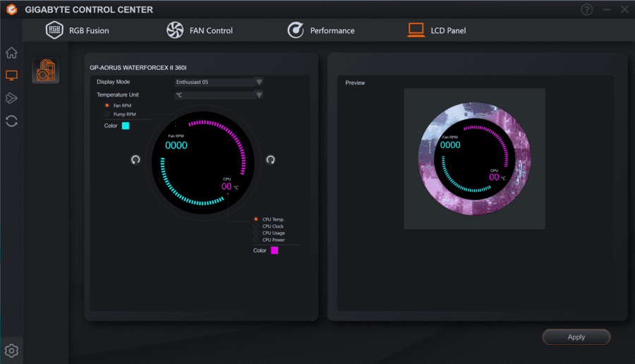Click the Apply button
Screen dimensions: 635x364
(576, 337)
